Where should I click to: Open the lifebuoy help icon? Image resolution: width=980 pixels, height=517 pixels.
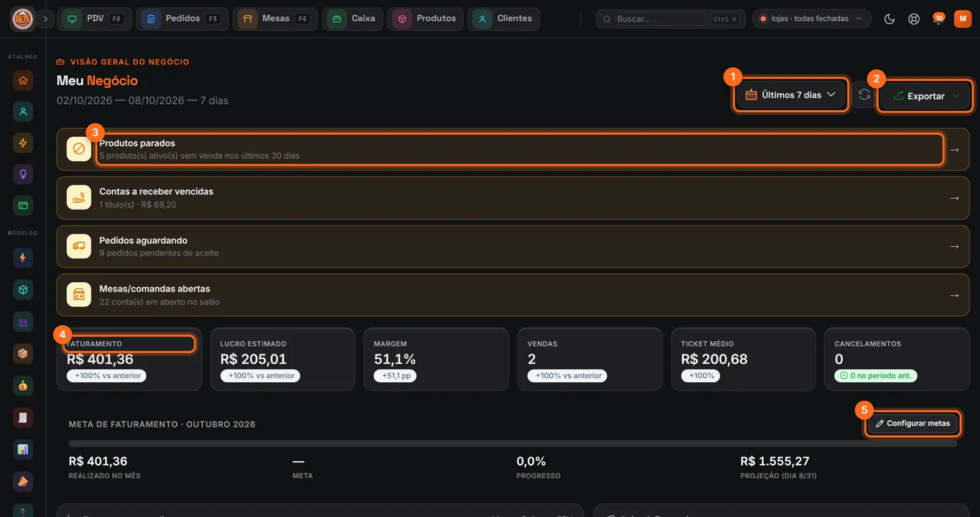click(x=914, y=19)
